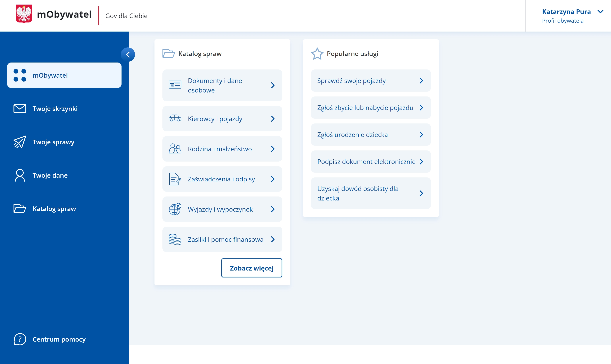Open the Zgłoś urodzenie dziecka service
The width and height of the screenshot is (611, 364).
tap(371, 134)
